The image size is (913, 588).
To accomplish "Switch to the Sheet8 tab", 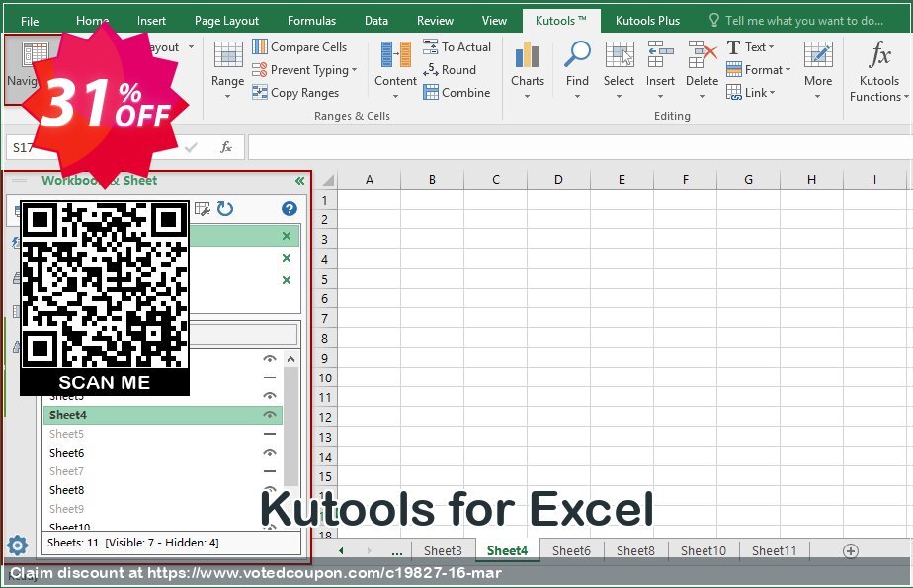I will (x=635, y=550).
